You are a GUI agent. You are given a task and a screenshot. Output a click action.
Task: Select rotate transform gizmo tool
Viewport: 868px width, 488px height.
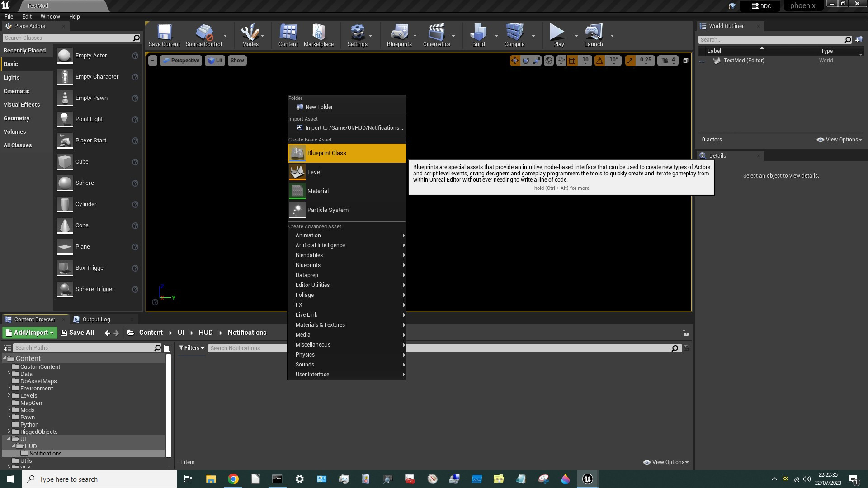[526, 61]
